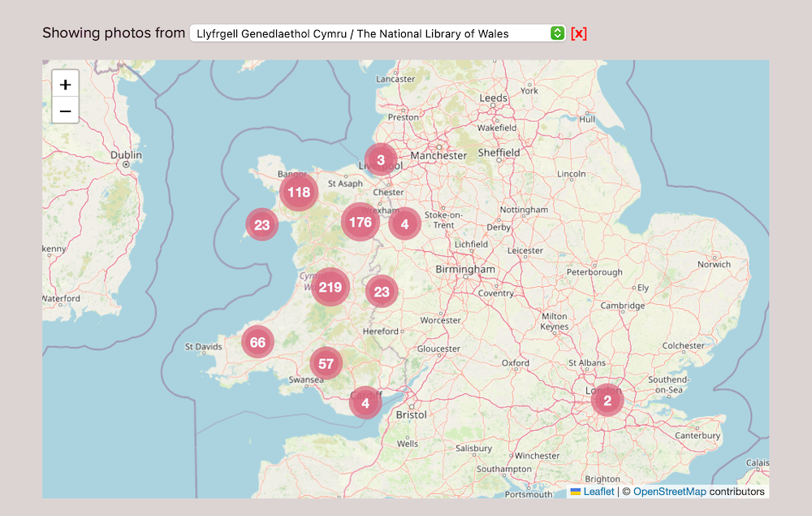Expand the 23 cluster west of Birmingham
This screenshot has width=812, height=516.
pos(382,292)
